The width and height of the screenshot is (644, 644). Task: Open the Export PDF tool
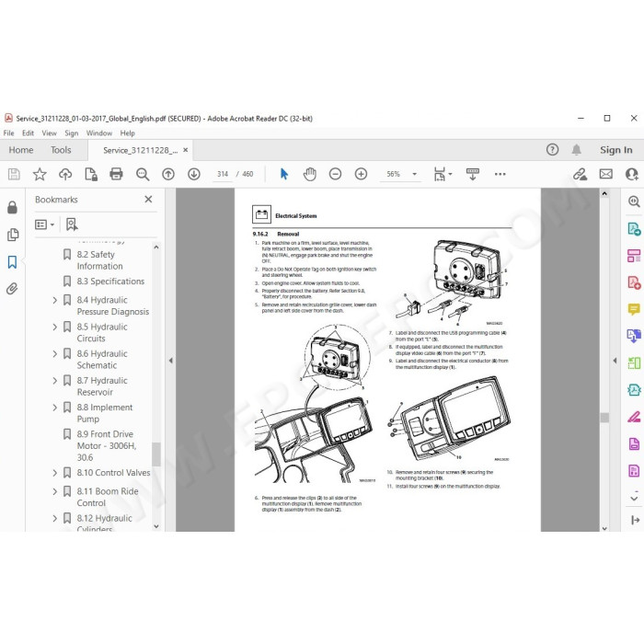pyautogui.click(x=634, y=229)
